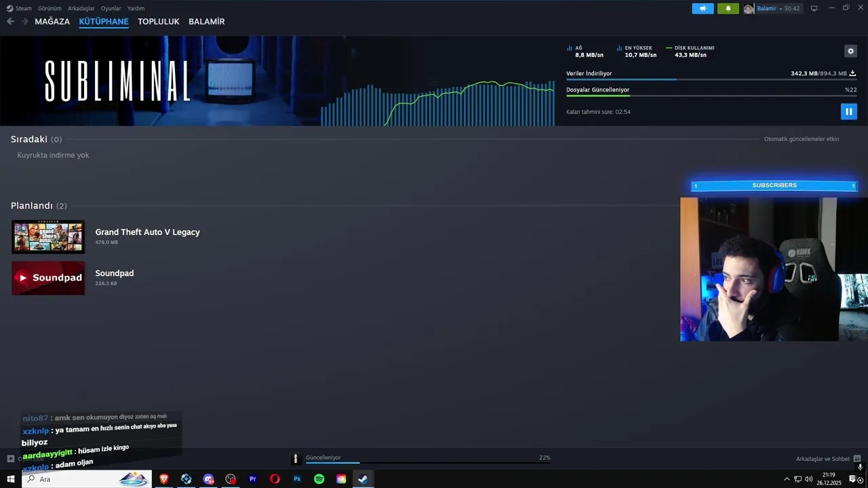Open download settings gear icon
The width and height of the screenshot is (868, 488).
(850, 51)
